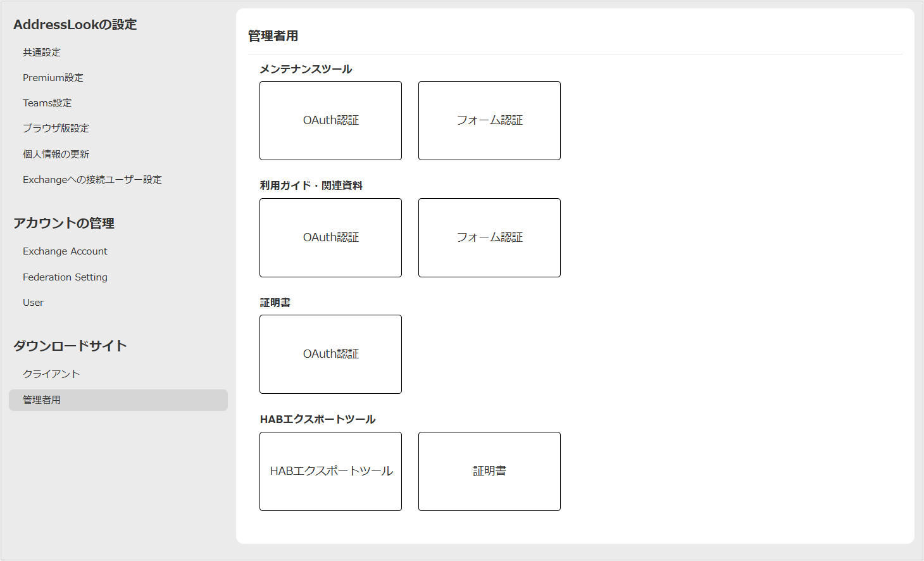Click the ダウンロードサイト sidebar heading

click(70, 346)
